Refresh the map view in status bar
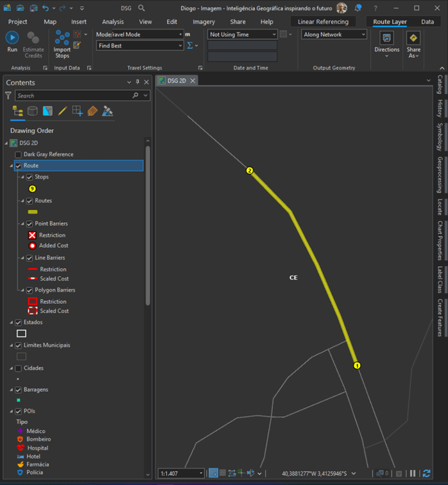Viewport: 448px width, 485px height. tap(426, 473)
